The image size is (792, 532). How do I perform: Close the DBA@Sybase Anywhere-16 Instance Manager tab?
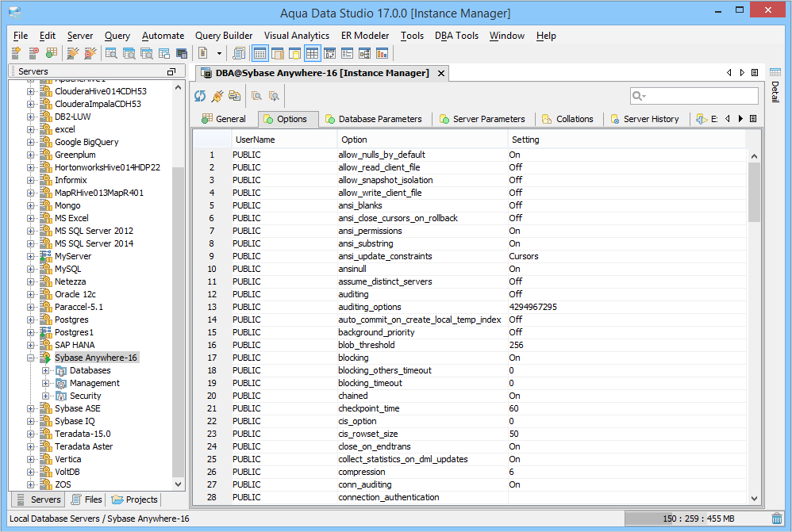tap(441, 73)
